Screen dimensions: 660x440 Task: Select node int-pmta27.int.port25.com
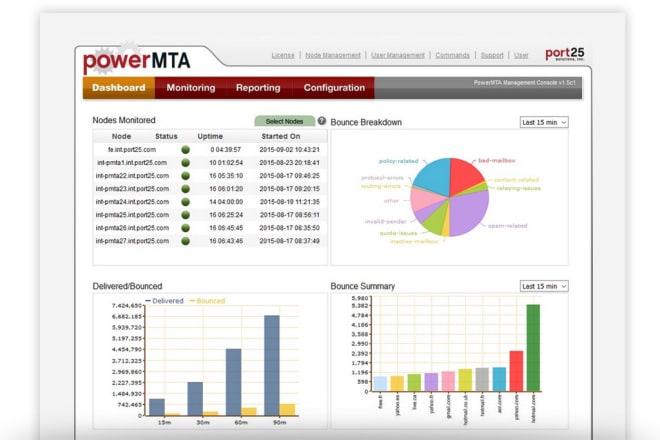(x=132, y=241)
